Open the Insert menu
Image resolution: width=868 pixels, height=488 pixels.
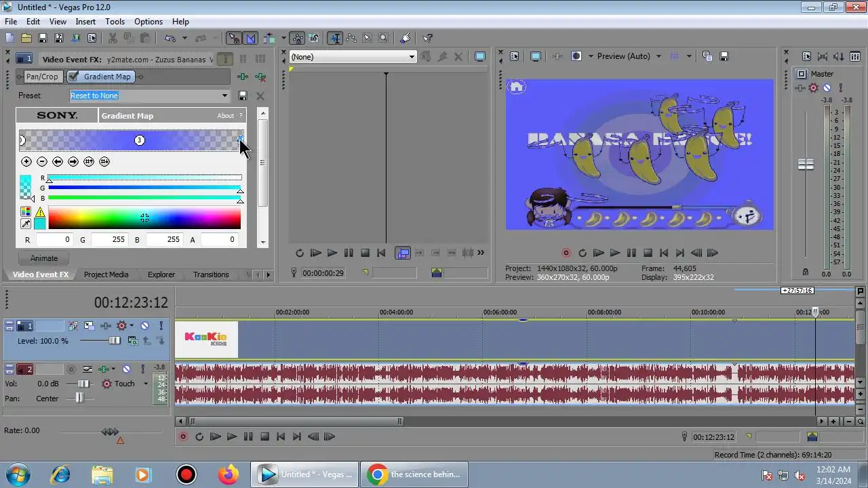pyautogui.click(x=85, y=22)
